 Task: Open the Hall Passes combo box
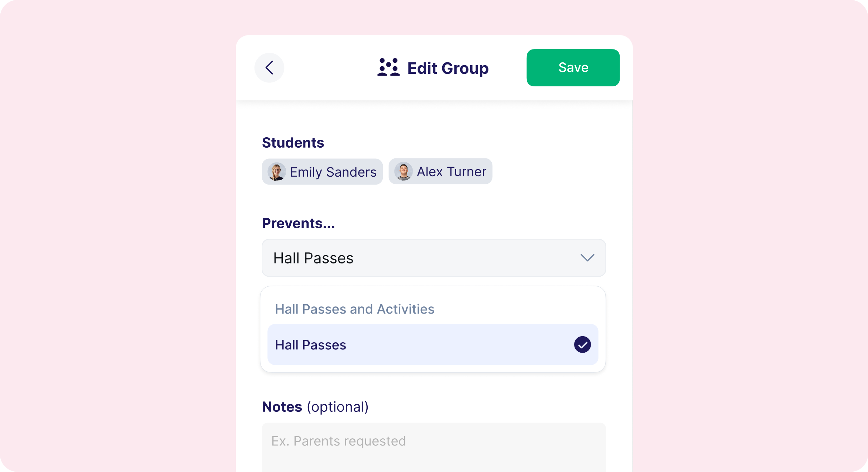(x=434, y=258)
